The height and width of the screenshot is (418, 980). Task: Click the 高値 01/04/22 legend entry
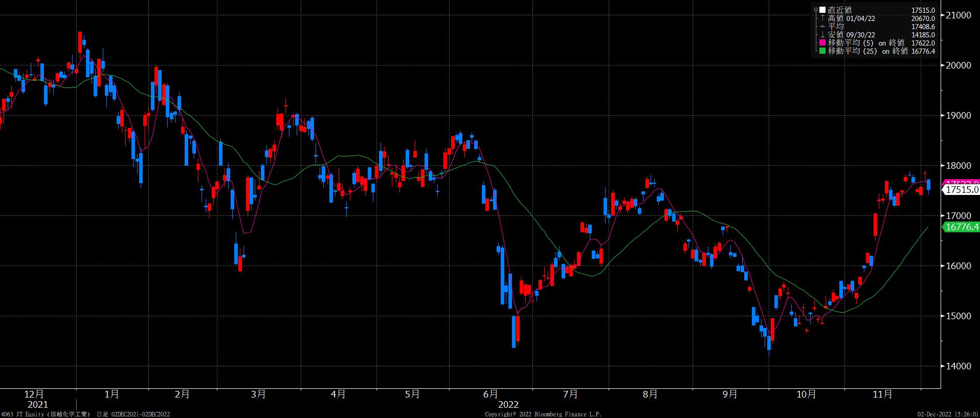tap(851, 18)
